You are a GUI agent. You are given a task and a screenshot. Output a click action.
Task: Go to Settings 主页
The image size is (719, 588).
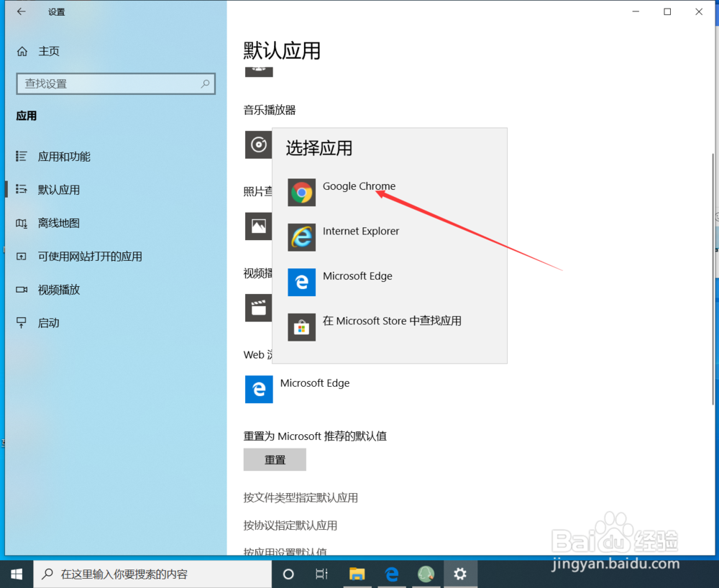pos(49,51)
